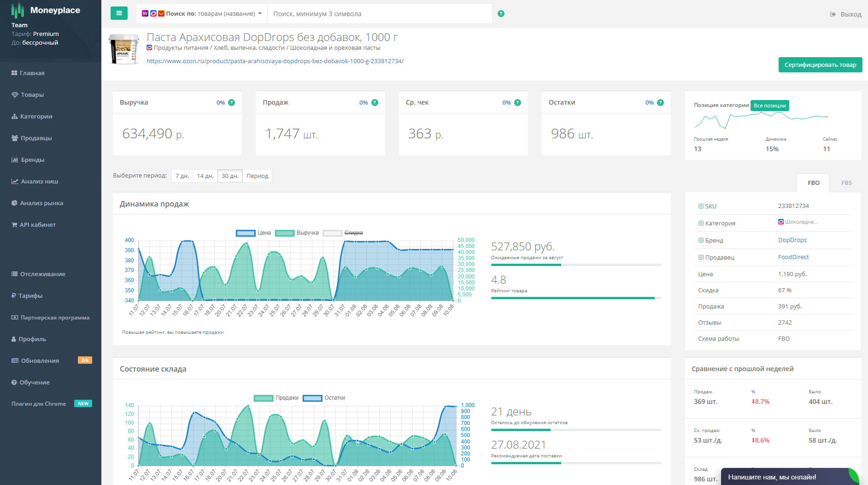Select the 7 дн. period tab
The image size is (868, 485).
tap(182, 176)
